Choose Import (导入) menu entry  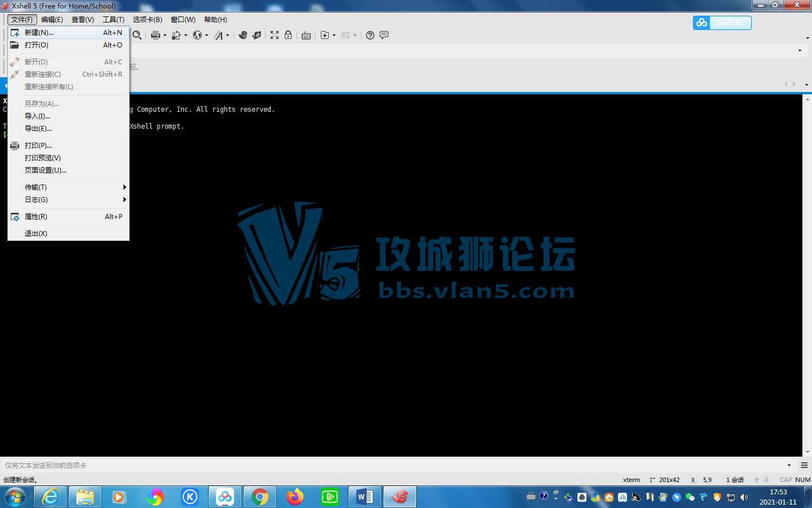[68, 116]
